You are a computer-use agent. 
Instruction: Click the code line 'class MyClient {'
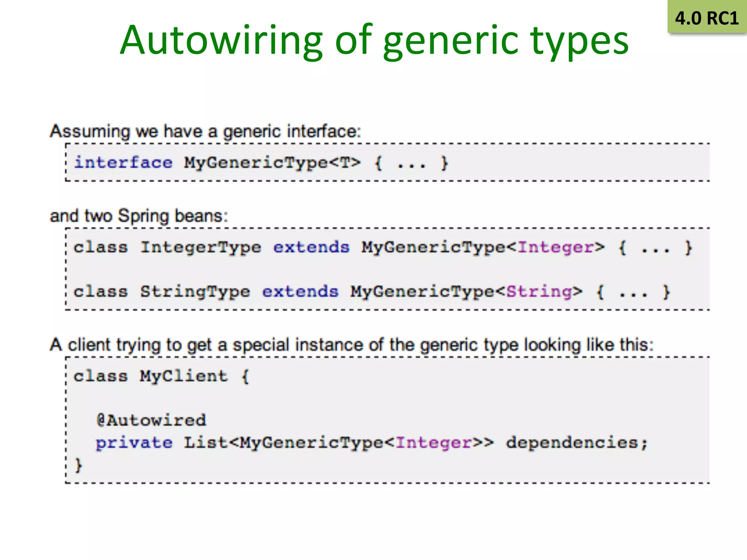[161, 376]
